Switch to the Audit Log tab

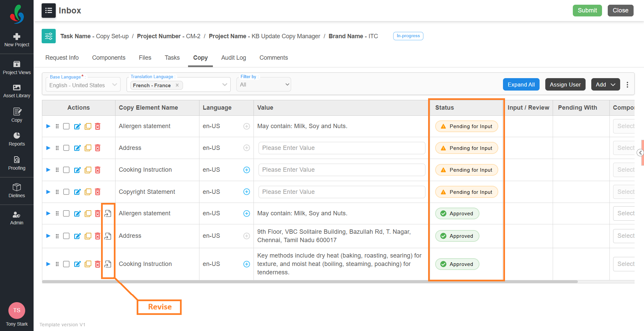[x=233, y=58]
